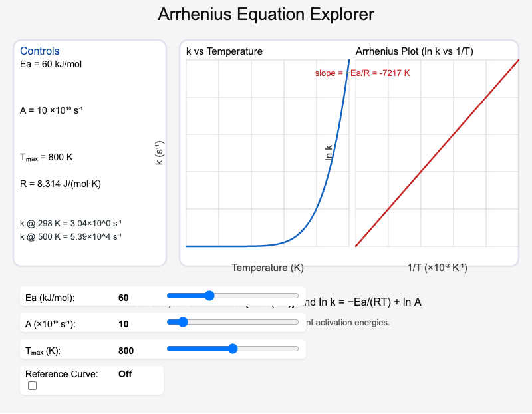
Task: Click the Arrhenius Equation Explorer heading
Action: 266,14
